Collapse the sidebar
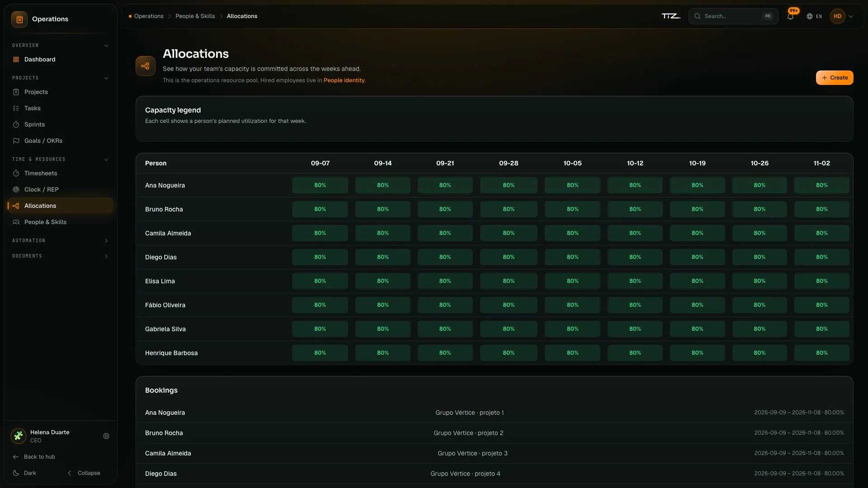868x488 pixels. click(x=84, y=473)
